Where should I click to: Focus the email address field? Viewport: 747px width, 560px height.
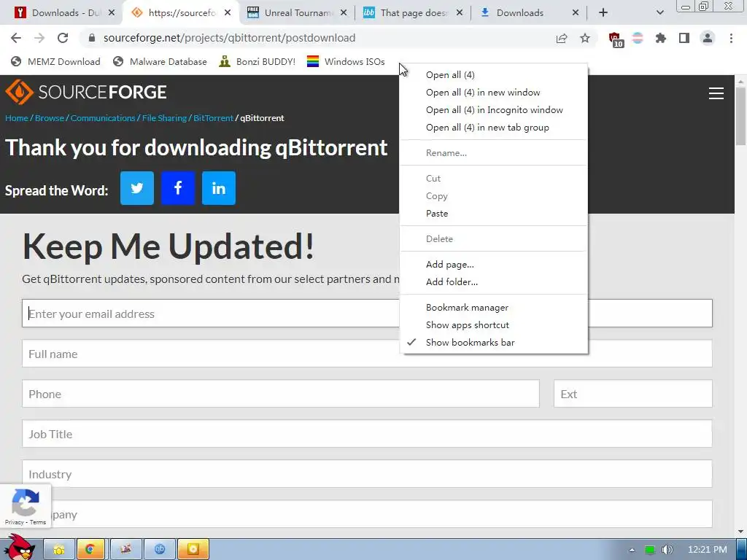tap(367, 314)
